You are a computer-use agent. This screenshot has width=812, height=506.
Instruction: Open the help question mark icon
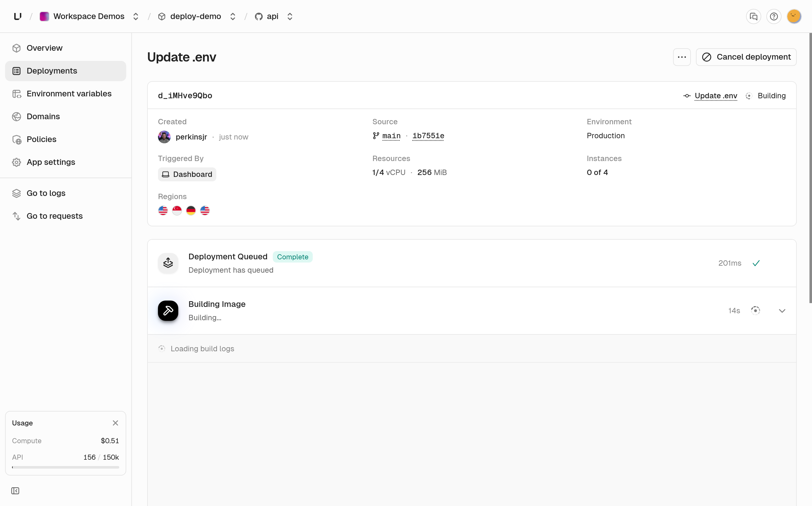[774, 16]
